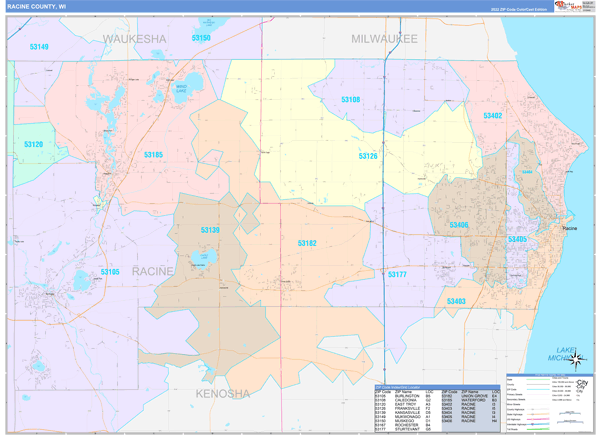Click the MILWAUKEE county name
The width and height of the screenshot is (600, 435).
384,38
